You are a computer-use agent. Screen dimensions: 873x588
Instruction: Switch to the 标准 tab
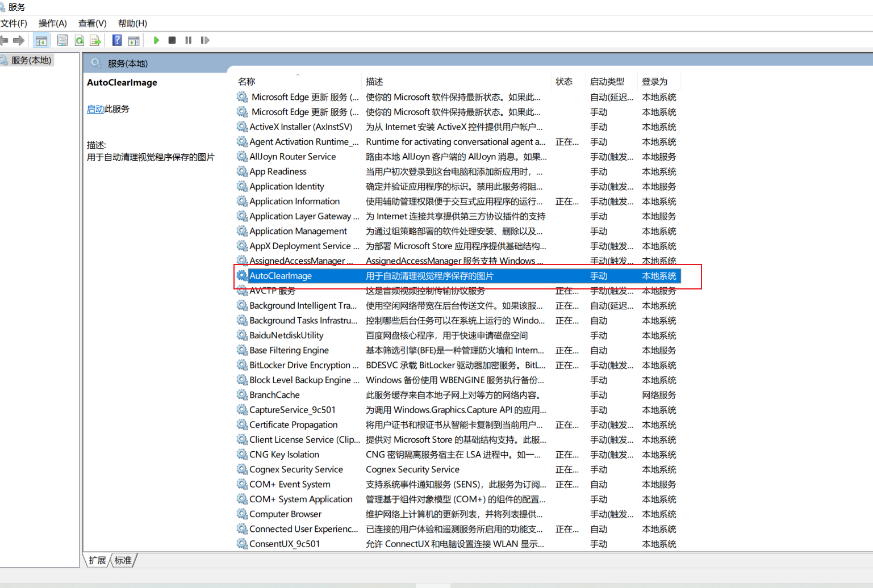(x=123, y=560)
